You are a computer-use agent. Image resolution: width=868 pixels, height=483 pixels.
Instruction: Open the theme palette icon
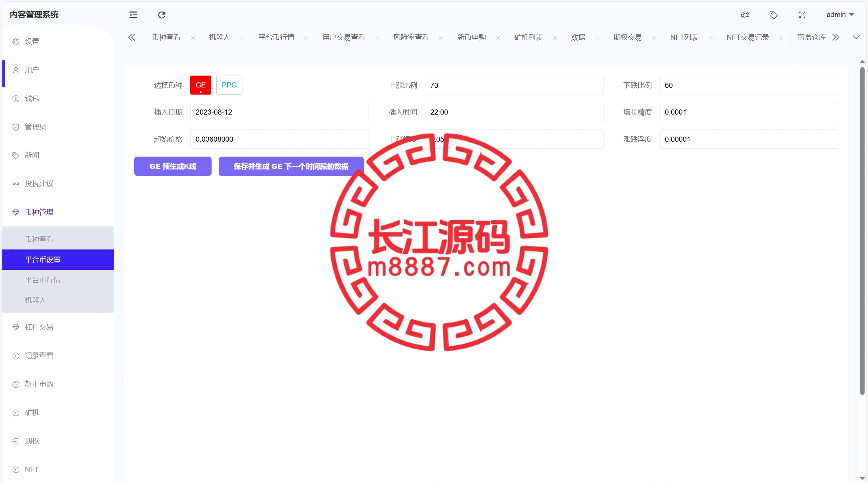[x=745, y=15]
